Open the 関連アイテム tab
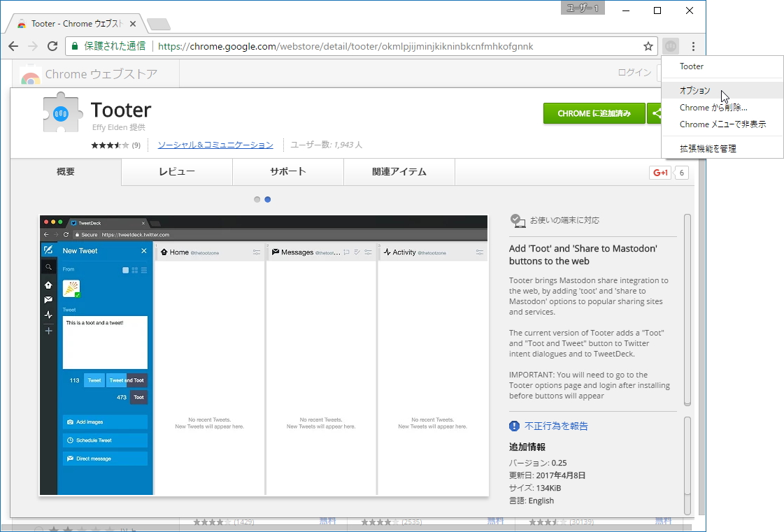Image resolution: width=784 pixels, height=532 pixels. point(399,172)
